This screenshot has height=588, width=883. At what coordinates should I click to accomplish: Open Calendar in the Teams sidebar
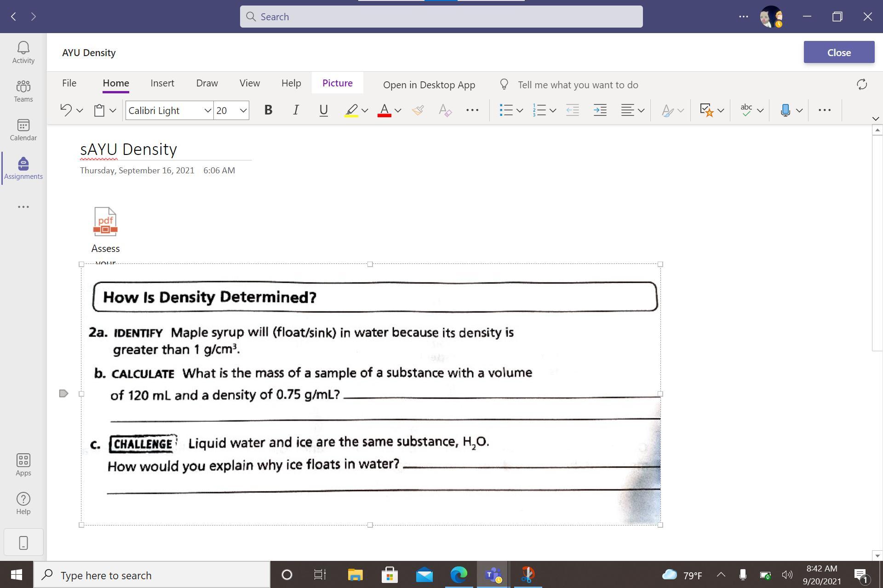click(23, 130)
